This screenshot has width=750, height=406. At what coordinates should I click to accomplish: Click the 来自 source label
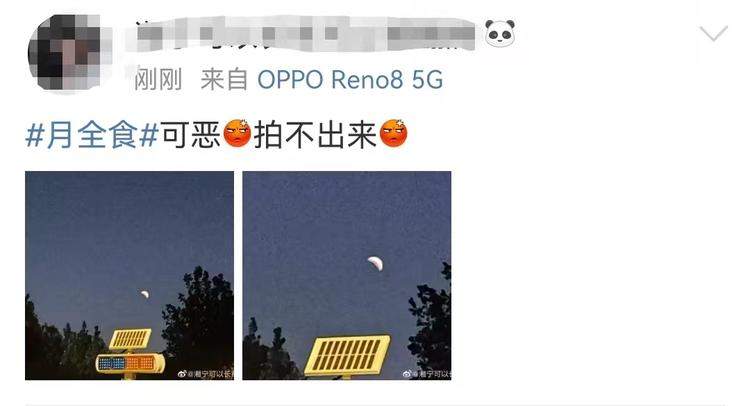(224, 79)
